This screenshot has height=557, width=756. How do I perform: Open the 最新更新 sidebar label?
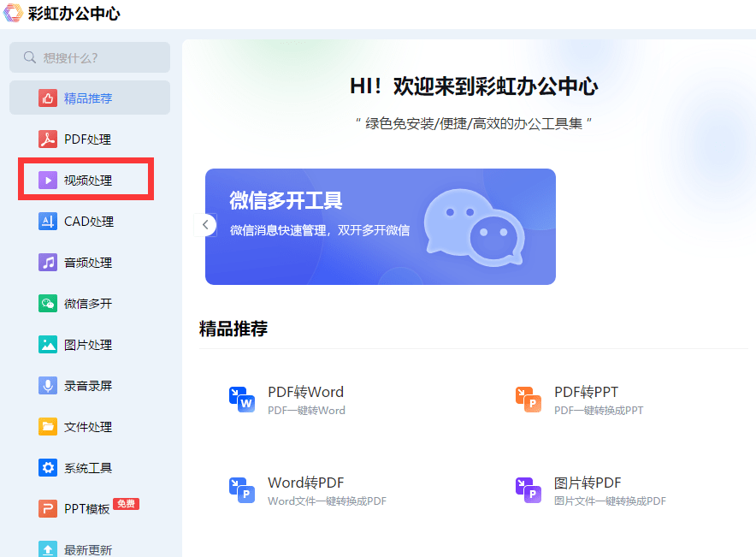click(x=88, y=550)
